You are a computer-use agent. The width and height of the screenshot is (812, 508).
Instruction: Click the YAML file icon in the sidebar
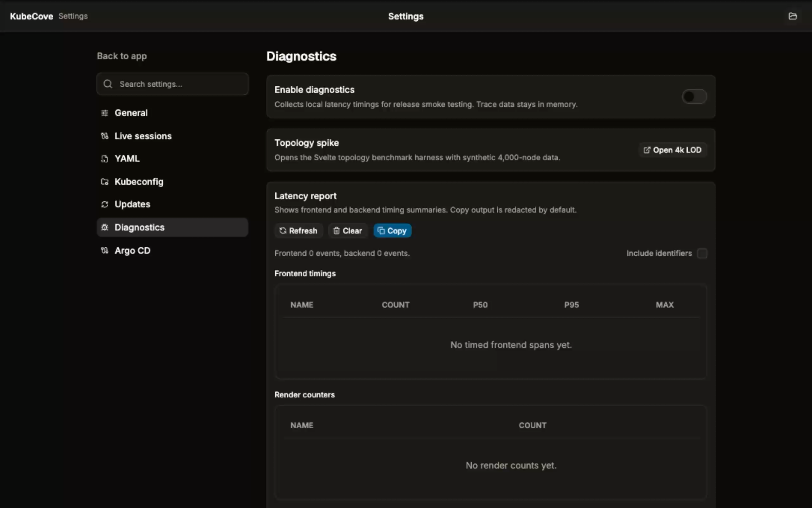(105, 158)
